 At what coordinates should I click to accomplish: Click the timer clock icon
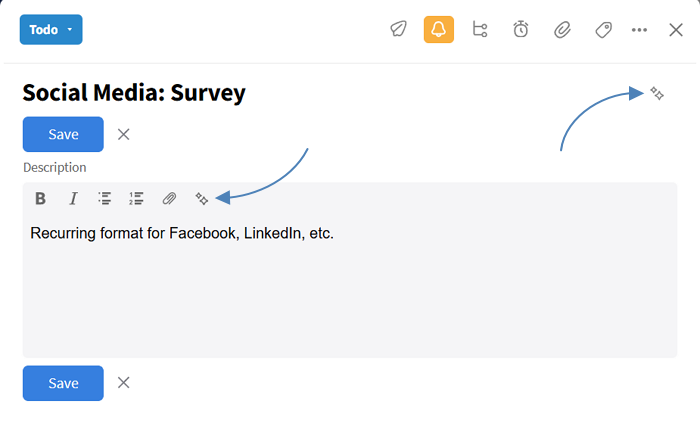(x=521, y=30)
